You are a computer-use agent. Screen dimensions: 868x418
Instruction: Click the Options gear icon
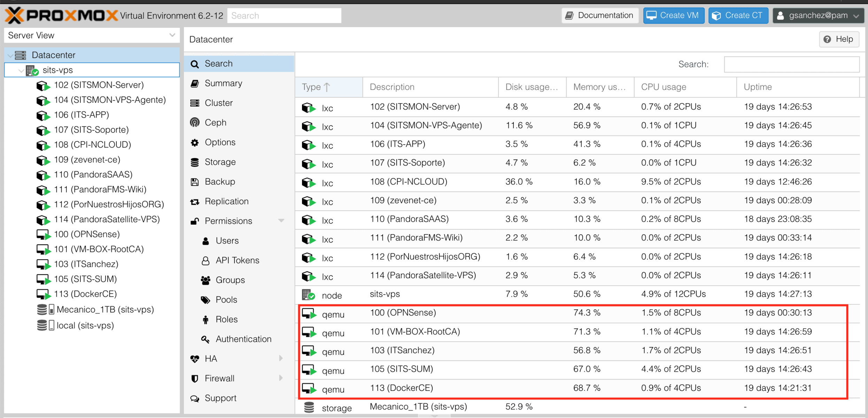tap(195, 142)
